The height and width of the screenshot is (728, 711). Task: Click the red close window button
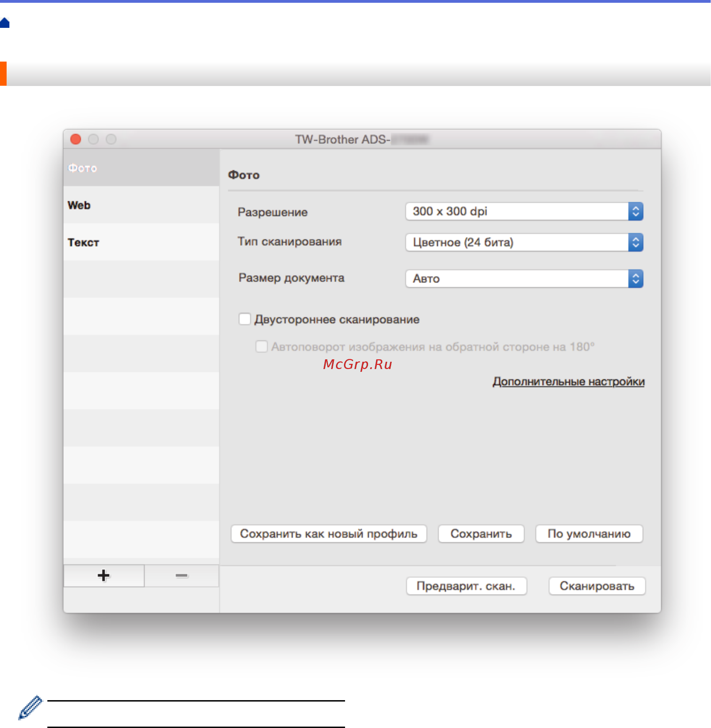76,139
